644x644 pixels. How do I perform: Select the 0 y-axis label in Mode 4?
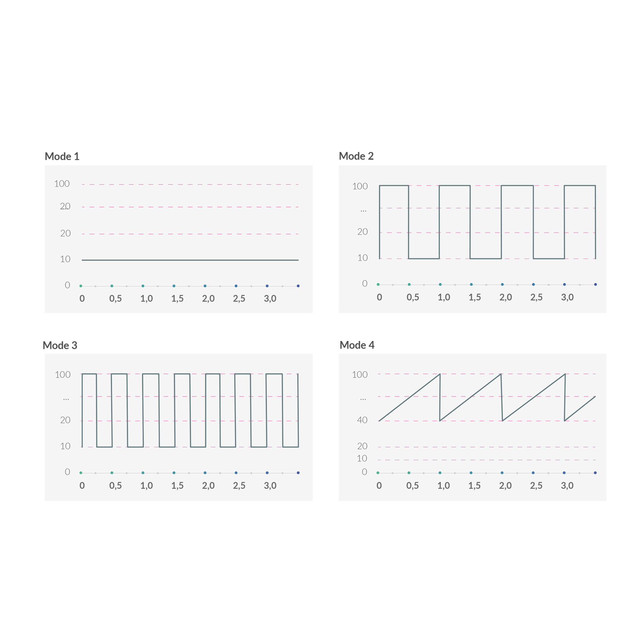(x=364, y=472)
